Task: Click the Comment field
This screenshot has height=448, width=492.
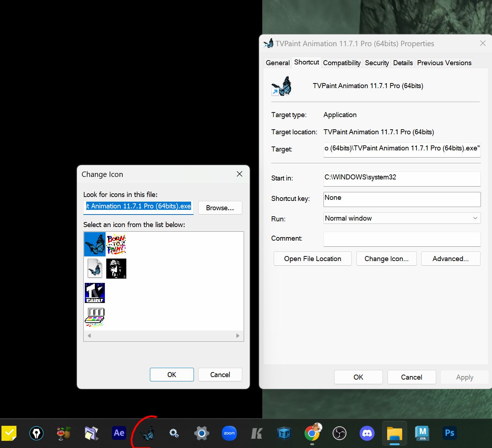Action: click(402, 239)
